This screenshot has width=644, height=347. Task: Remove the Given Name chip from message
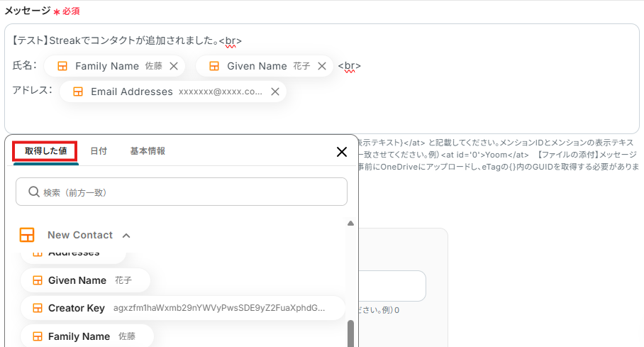pos(322,66)
